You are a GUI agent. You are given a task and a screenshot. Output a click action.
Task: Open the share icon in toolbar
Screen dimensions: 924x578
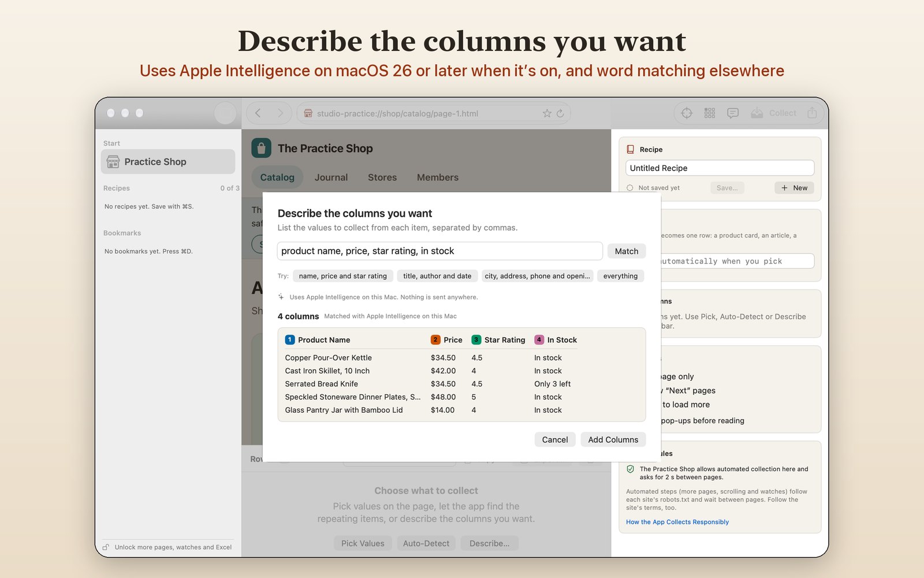click(812, 113)
